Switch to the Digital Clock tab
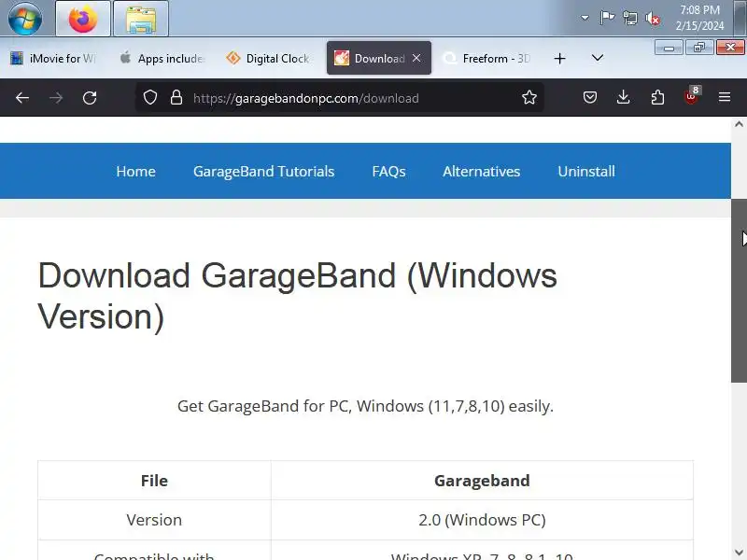 point(270,58)
